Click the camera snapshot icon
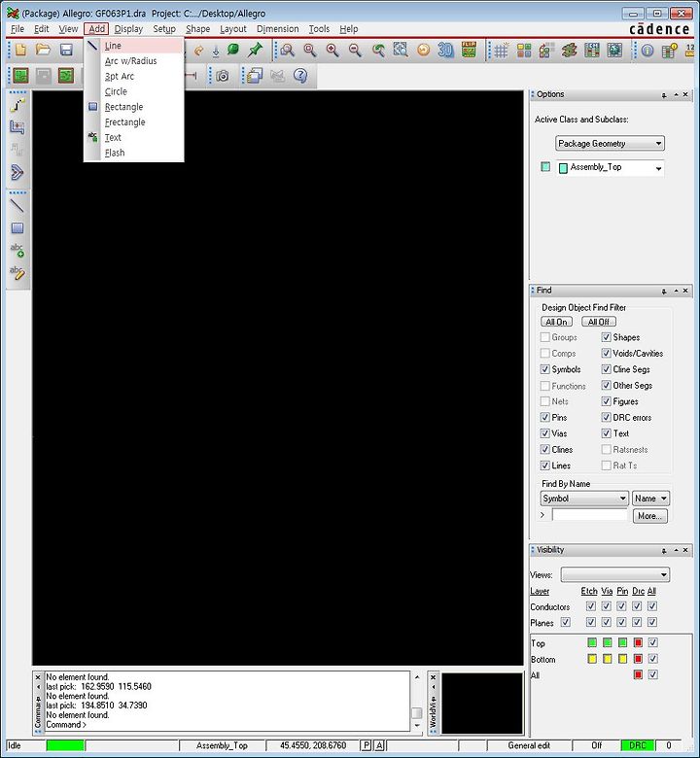Screen dimensions: 700x758 click(222, 76)
